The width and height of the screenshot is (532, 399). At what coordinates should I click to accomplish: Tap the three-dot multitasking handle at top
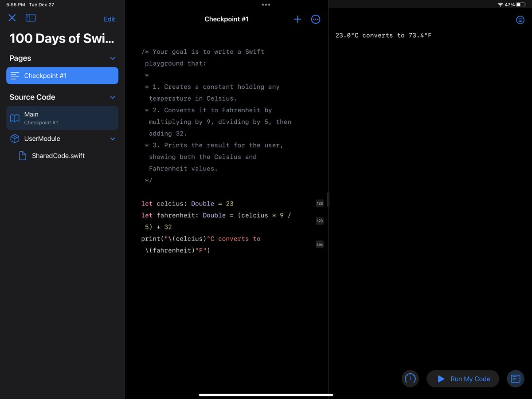point(266,5)
